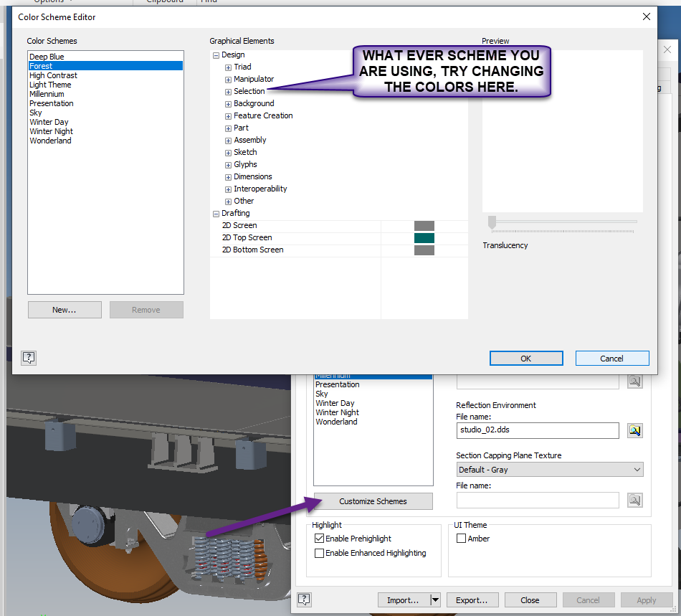Select Forest color scheme in editor
This screenshot has width=681, height=616.
tap(105, 66)
